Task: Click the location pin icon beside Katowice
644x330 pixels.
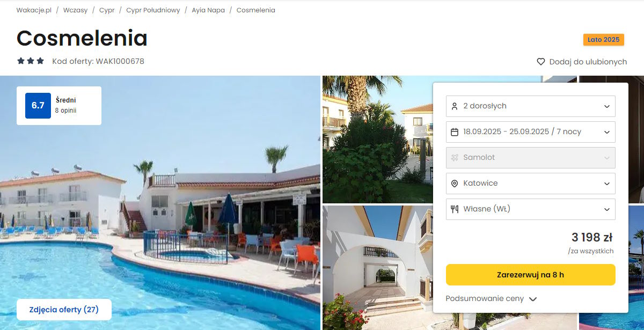Action: [x=455, y=184]
